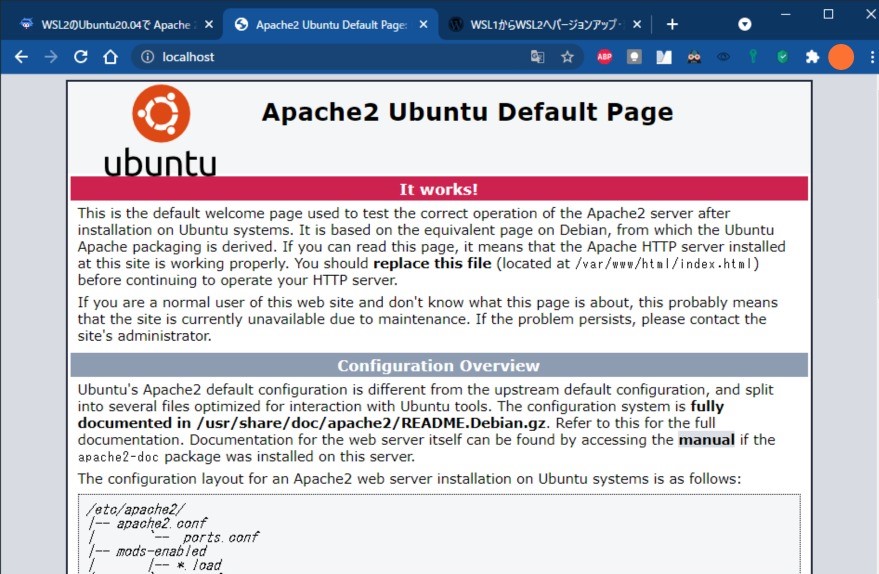Viewport: 879px width, 574px height.
Task: Select the Apache2 Ubuntu Default Page tab
Action: coord(331,25)
